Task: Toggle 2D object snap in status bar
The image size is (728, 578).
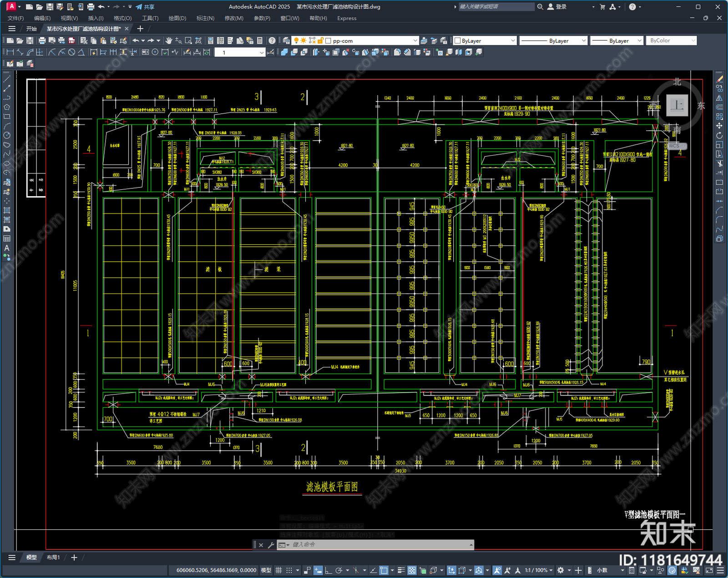Action: click(x=384, y=570)
